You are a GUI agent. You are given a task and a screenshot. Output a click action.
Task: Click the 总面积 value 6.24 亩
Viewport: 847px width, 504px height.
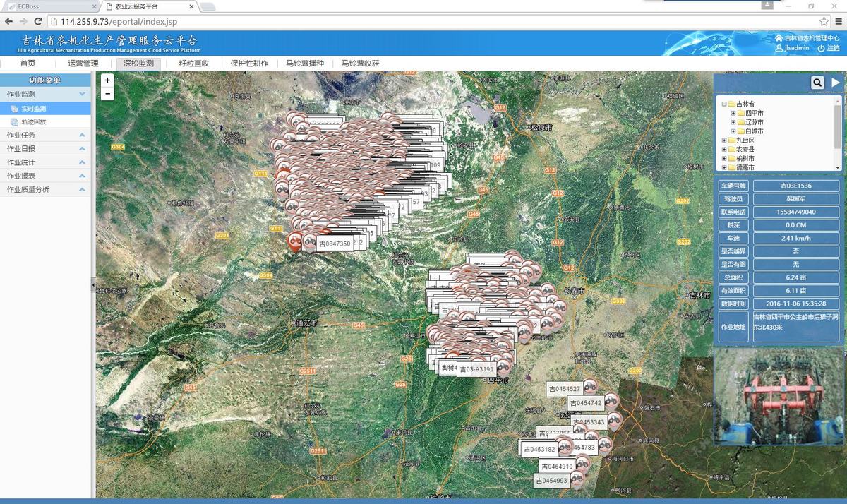(x=795, y=277)
